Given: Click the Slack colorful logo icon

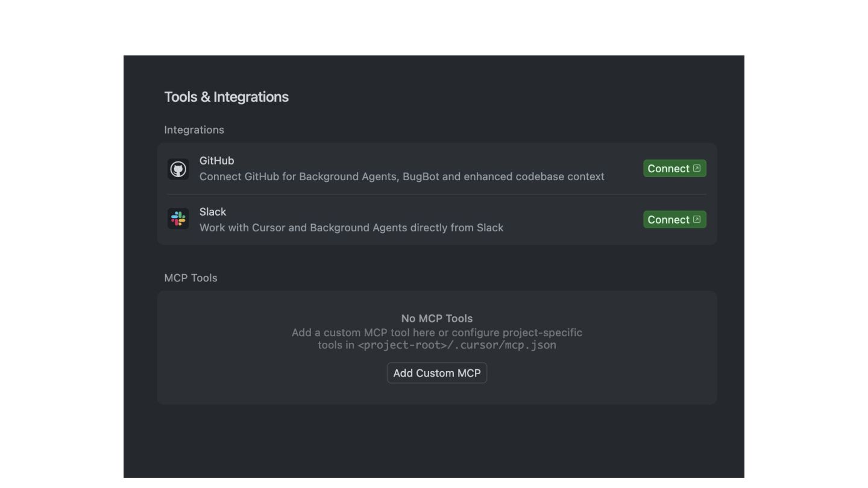Looking at the screenshot, I should click(x=178, y=219).
